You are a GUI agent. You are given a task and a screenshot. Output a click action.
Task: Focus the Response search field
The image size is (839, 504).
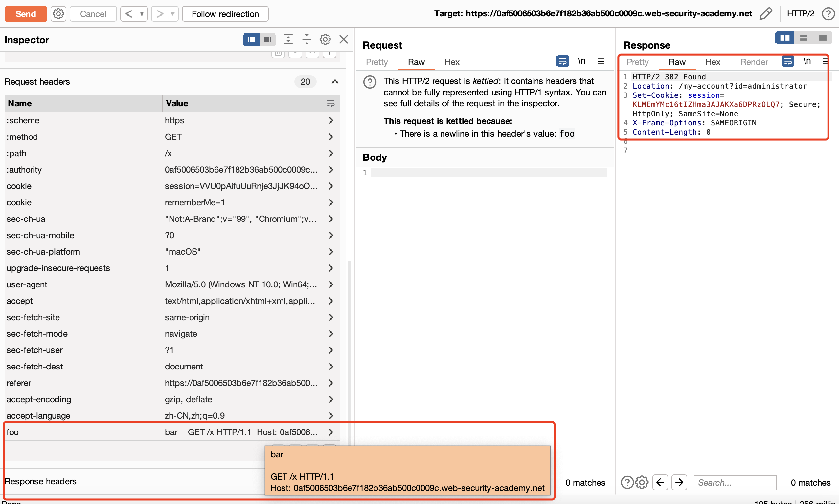coord(735,482)
